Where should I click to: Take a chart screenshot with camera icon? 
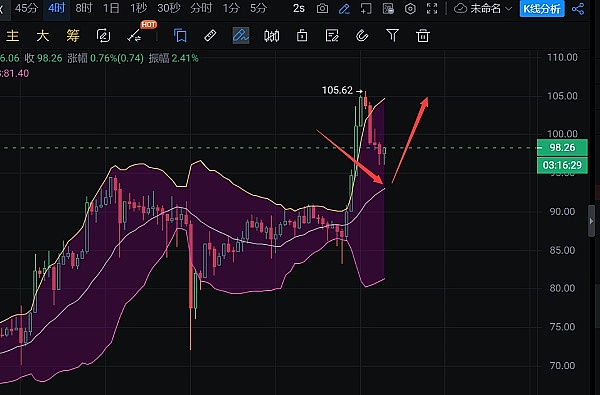[x=322, y=8]
